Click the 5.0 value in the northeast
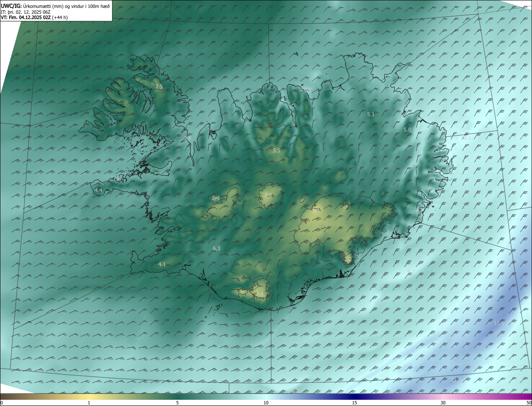Viewport: 532px width, 406px height. [407, 130]
